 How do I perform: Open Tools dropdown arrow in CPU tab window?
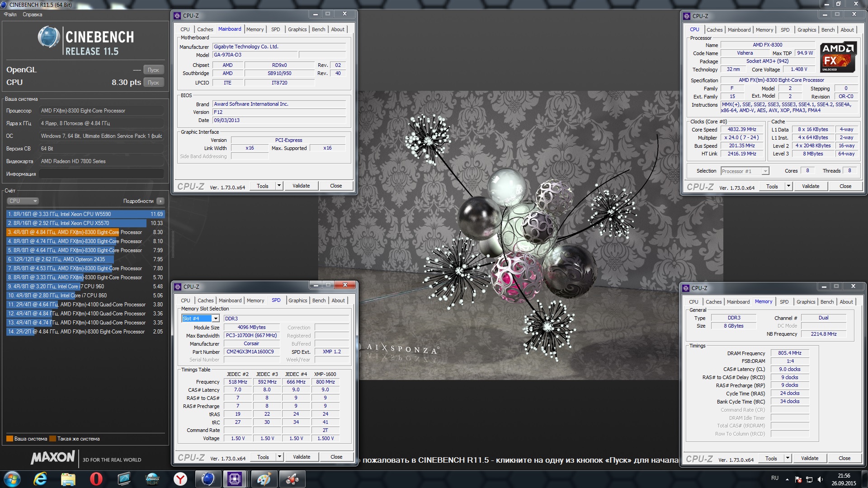pyautogui.click(x=788, y=186)
